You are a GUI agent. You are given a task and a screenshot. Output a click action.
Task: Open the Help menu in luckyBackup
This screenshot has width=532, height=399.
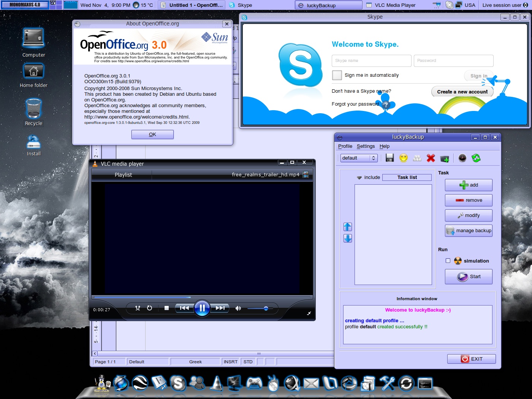[385, 146]
